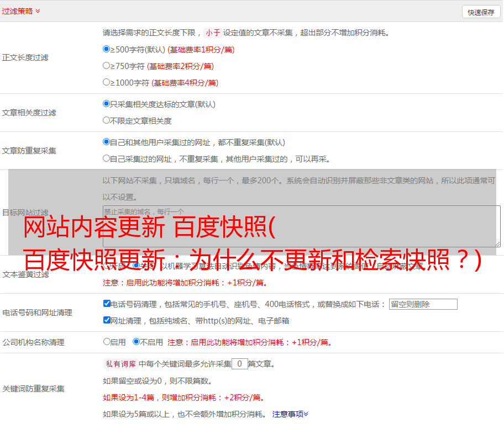Image resolution: width=504 pixels, height=424 pixels.
Task: Toggle the 电话号码清理 checkbox
Action: click(x=107, y=304)
